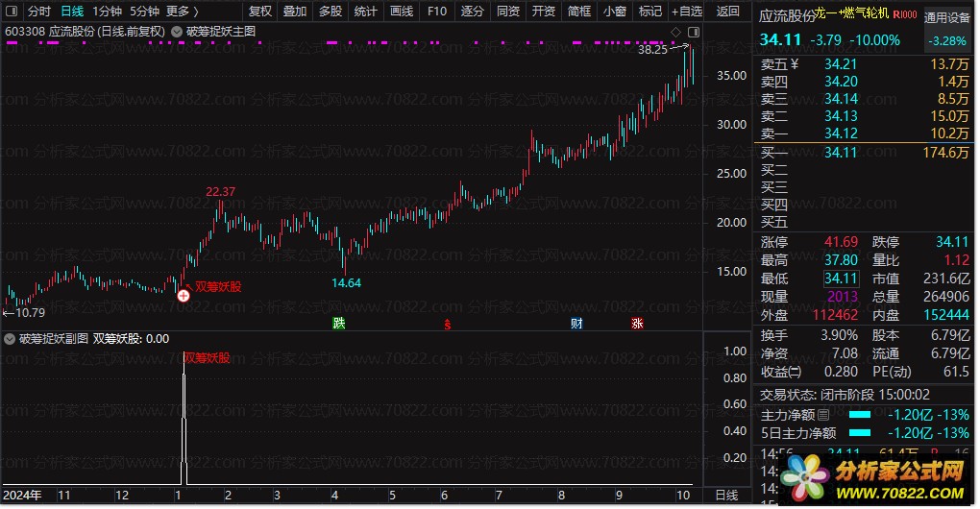
Task: Open the main chart indicator dropdown arrow
Action: click(176, 32)
